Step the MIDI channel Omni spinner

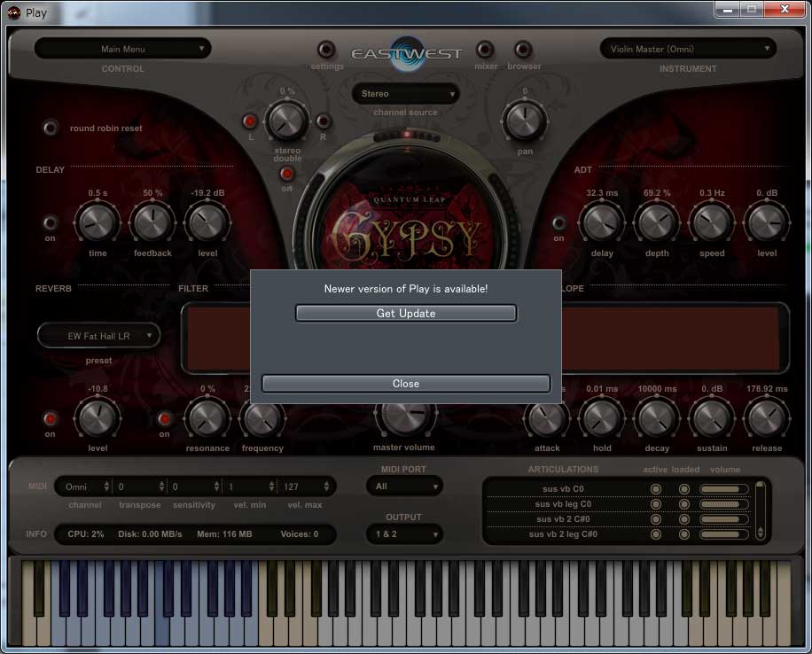(x=106, y=487)
